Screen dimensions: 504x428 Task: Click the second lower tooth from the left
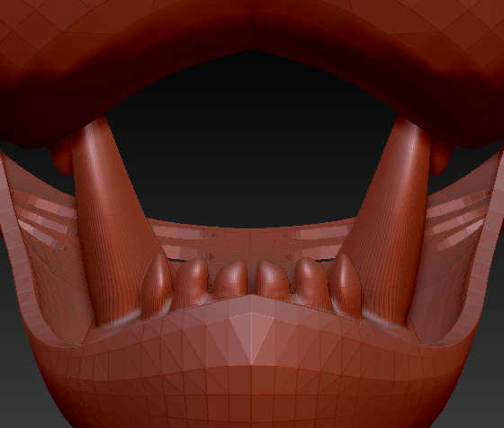tap(191, 281)
